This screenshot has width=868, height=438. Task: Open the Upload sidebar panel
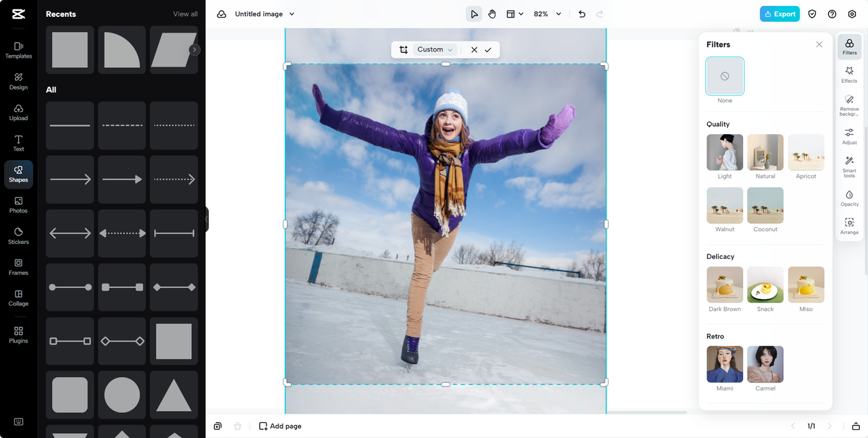18,113
